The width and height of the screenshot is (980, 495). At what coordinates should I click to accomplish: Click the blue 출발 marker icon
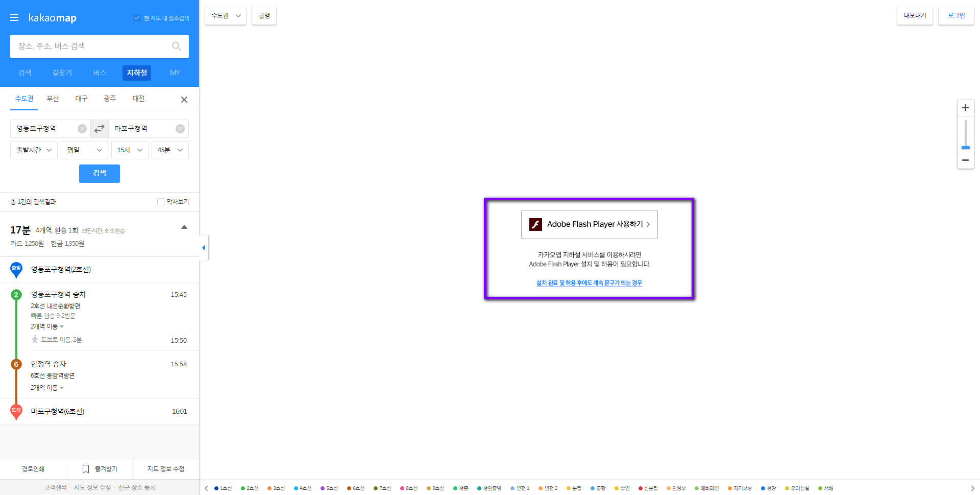[16, 270]
